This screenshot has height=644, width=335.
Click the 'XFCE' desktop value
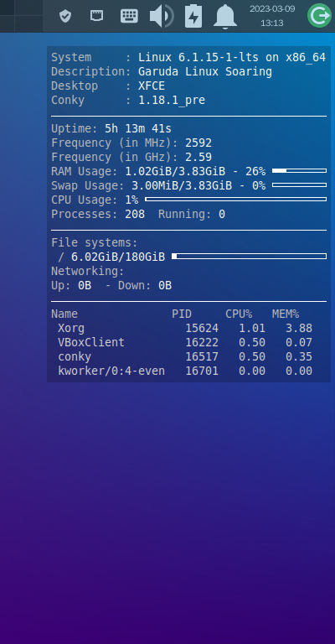tap(152, 86)
